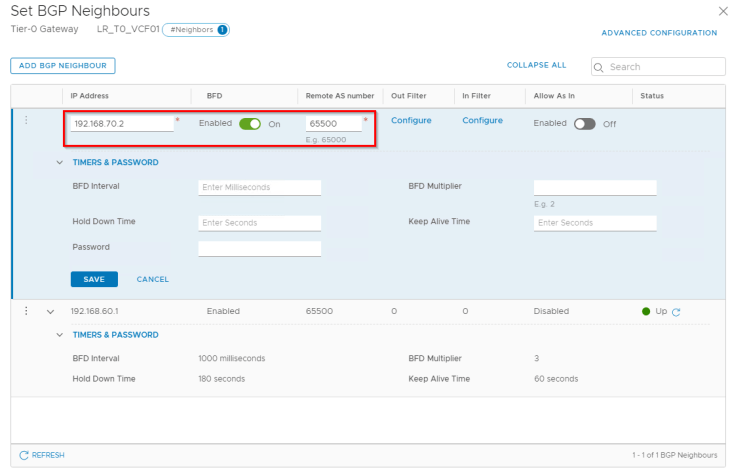Configure the Out Filter
The image size is (730, 472).
tap(410, 120)
